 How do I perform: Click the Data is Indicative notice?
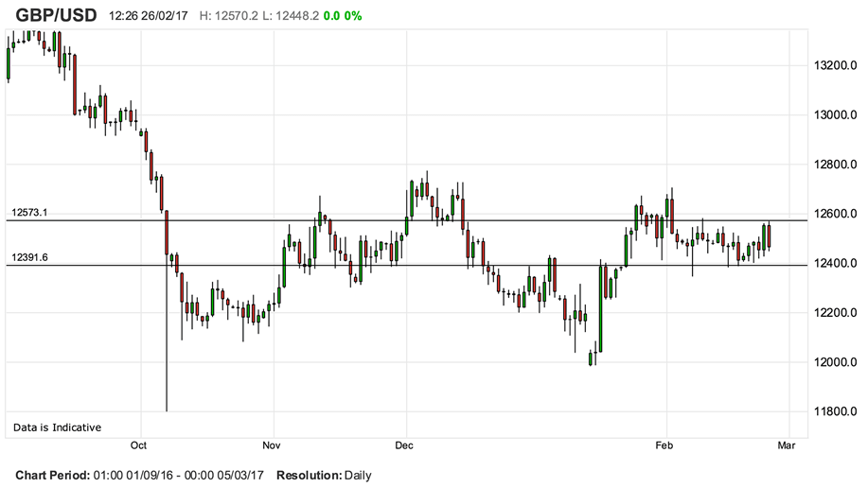click(57, 427)
